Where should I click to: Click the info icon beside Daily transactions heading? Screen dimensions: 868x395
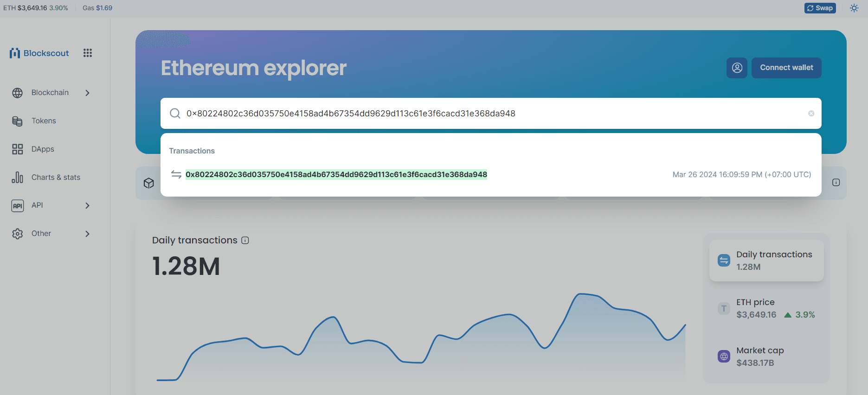(x=245, y=240)
